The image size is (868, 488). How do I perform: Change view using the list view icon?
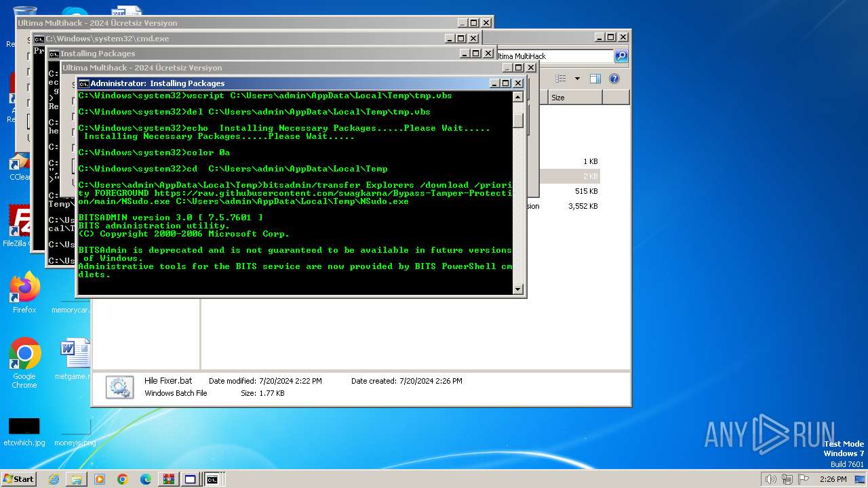pos(561,79)
